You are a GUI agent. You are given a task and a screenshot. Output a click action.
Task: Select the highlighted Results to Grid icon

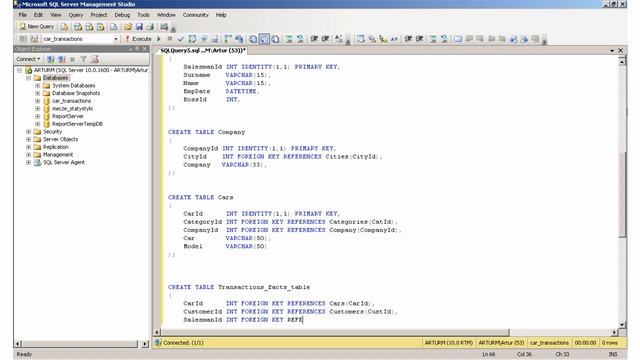tap(264, 39)
